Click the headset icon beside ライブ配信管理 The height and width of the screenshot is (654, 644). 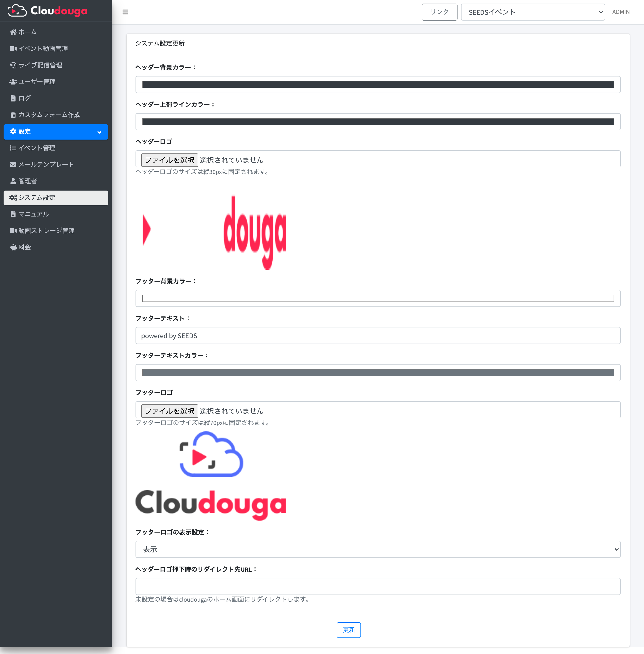[x=13, y=65]
